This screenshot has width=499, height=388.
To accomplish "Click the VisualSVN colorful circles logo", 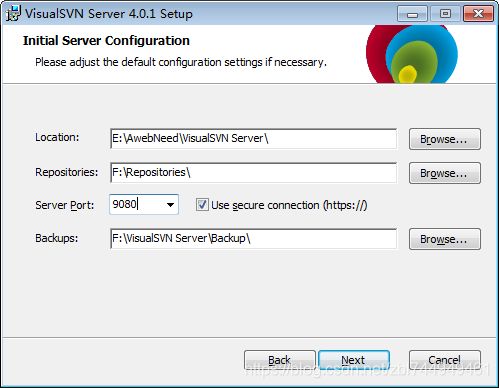I will pyautogui.click(x=412, y=54).
